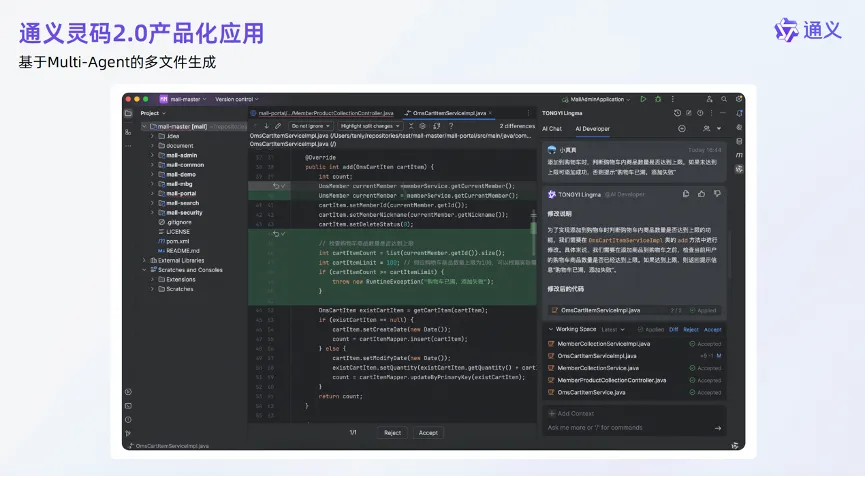Image resolution: width=866 pixels, height=477 pixels.
Task: Give a thumbs down to the Lingma answer
Action: click(x=717, y=194)
